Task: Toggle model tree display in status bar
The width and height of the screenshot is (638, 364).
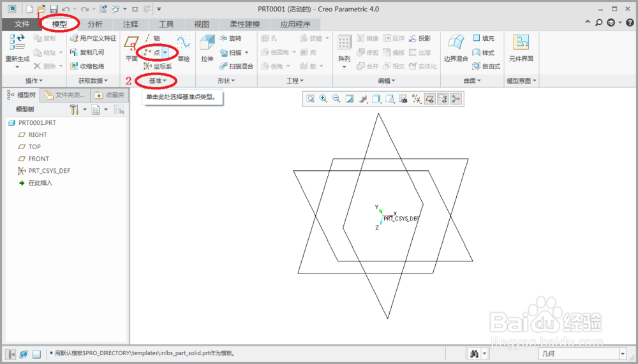Action: tap(11, 354)
